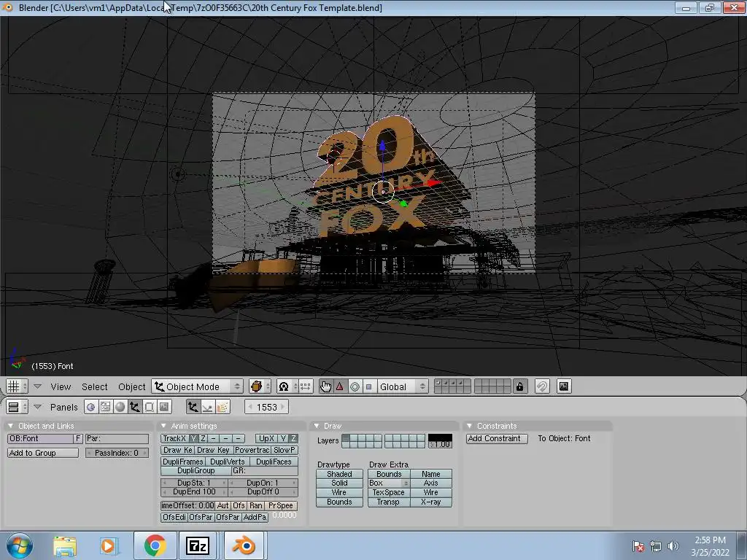This screenshot has height=560, width=747.
Task: Toggle the UpX axis button
Action: [266, 438]
